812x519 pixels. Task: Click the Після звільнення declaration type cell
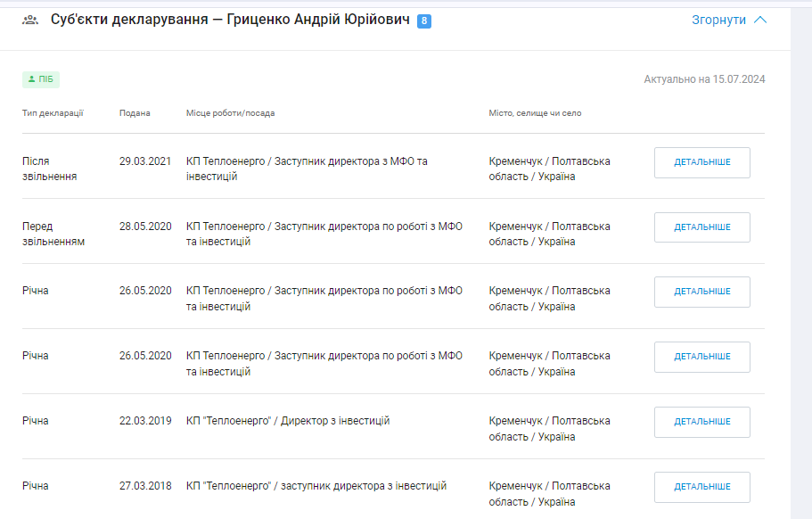[49, 169]
